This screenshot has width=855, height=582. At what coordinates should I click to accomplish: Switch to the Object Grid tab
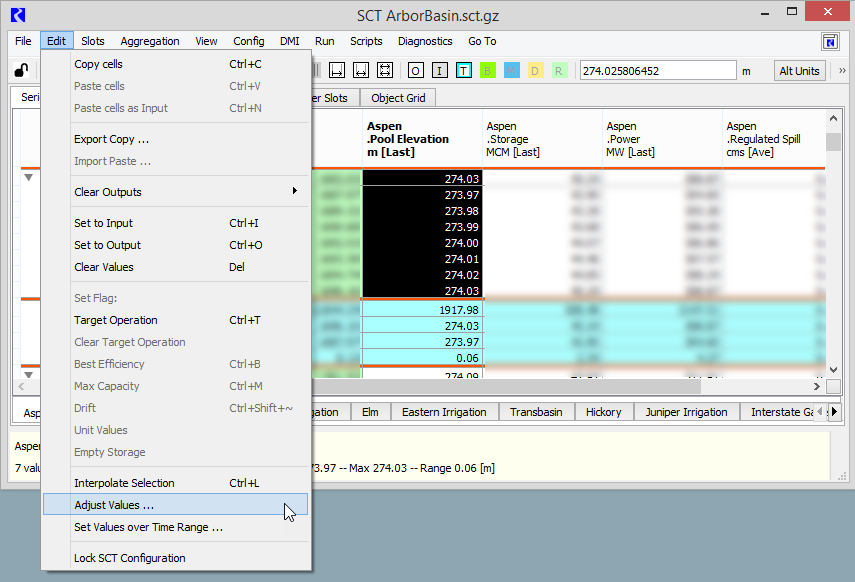coord(399,98)
